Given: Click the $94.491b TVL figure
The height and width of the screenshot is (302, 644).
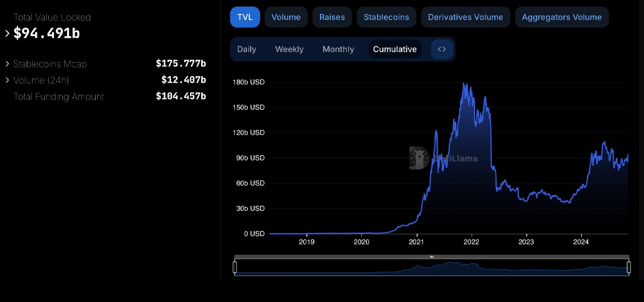Looking at the screenshot, I should (47, 33).
